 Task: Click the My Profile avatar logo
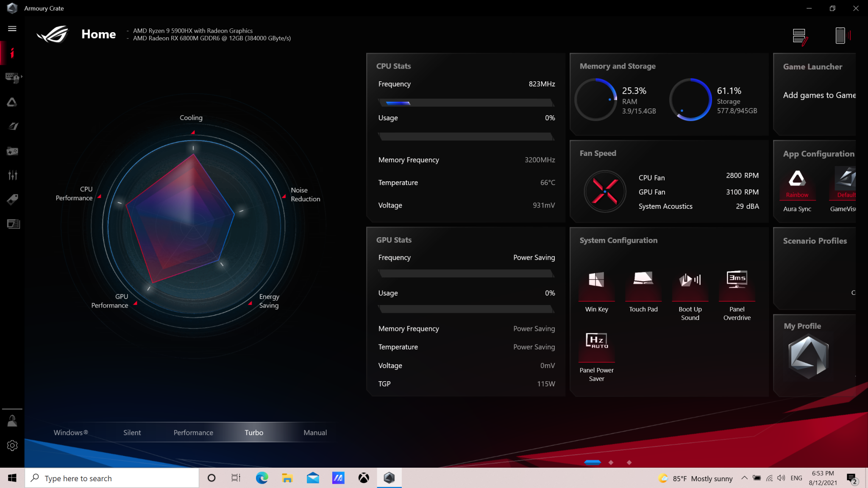click(x=808, y=357)
